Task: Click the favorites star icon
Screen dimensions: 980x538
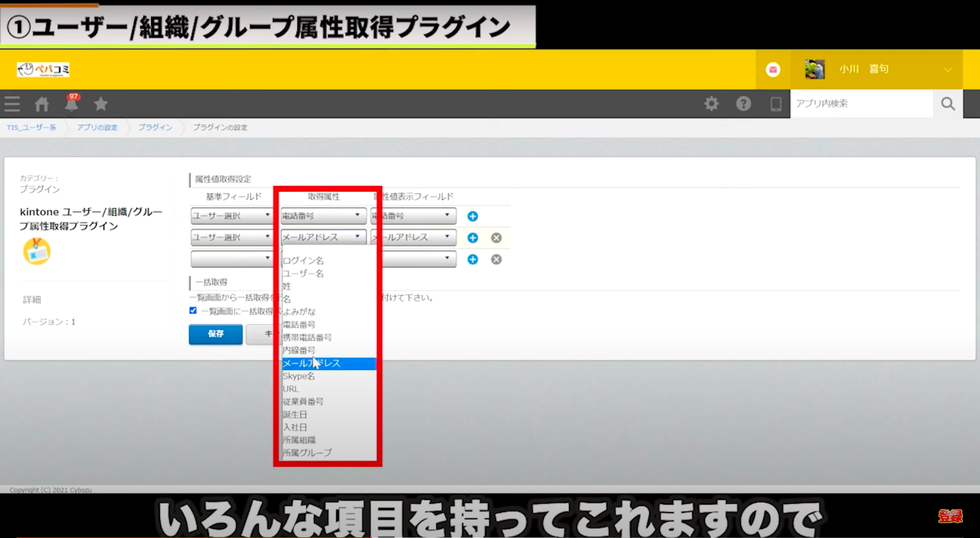Action: coord(101,104)
